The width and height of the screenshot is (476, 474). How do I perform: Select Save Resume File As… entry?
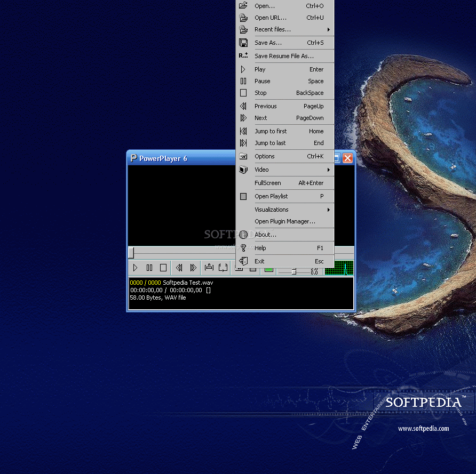(x=285, y=56)
